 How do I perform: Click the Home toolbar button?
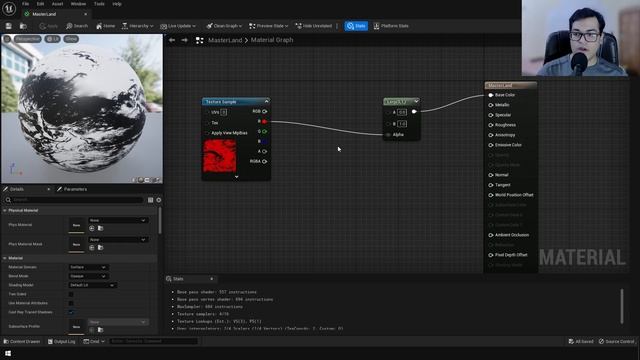(105, 26)
